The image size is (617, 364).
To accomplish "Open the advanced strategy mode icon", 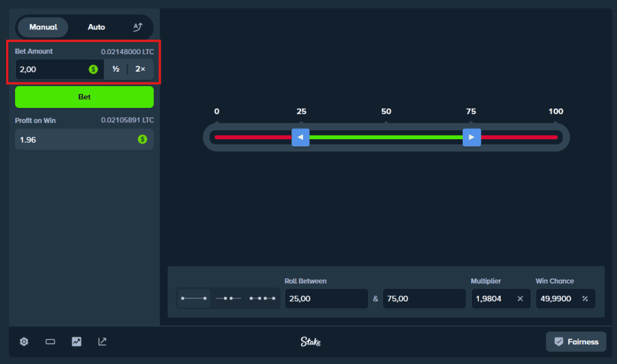I will pyautogui.click(x=137, y=27).
